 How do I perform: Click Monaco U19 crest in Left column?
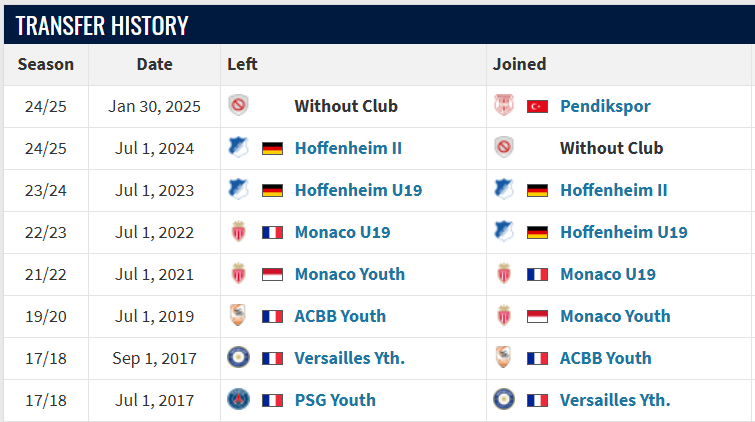(238, 232)
